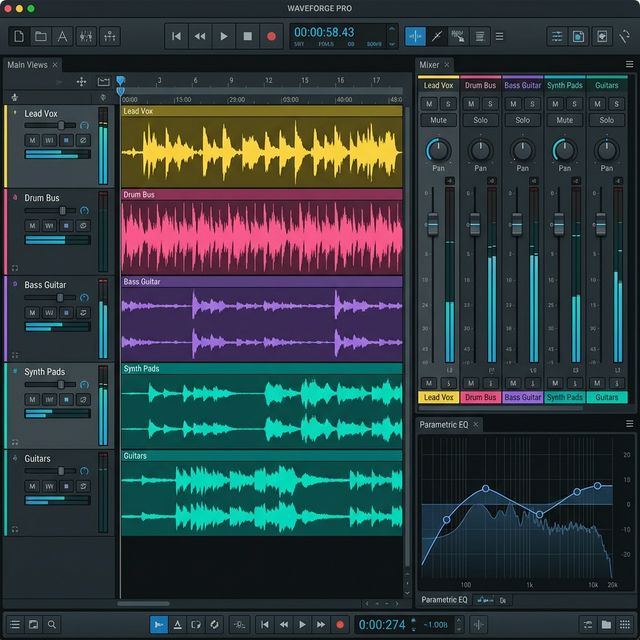
Task: Switch to the Main Views tab
Action: 27,65
